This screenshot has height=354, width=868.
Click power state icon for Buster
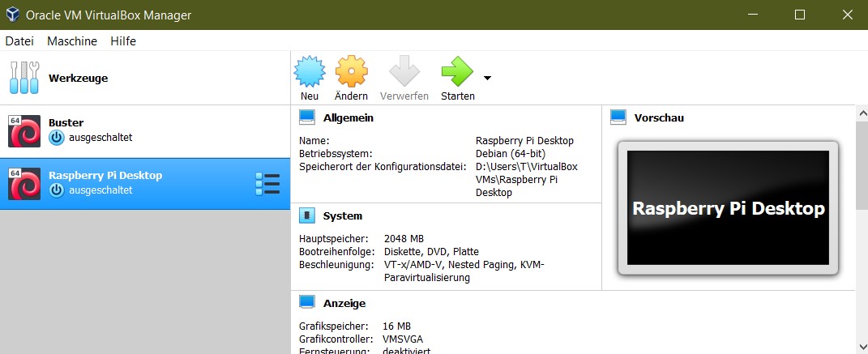(57, 138)
